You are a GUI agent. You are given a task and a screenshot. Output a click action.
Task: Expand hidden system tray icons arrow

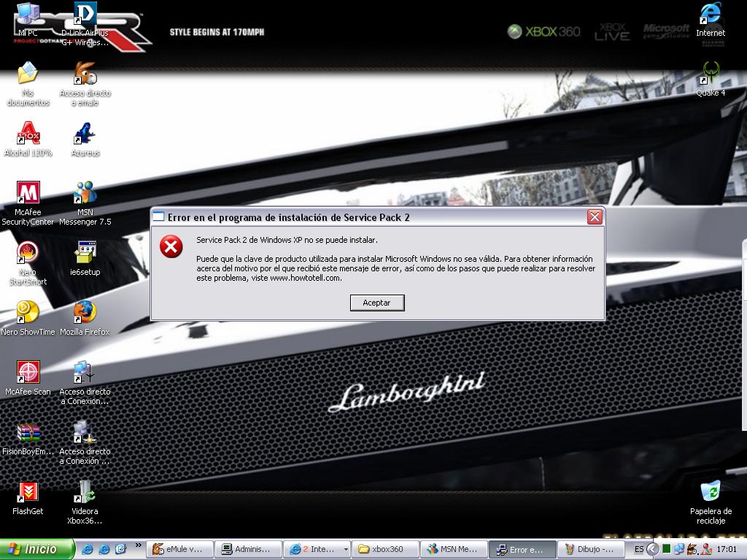[x=653, y=549]
